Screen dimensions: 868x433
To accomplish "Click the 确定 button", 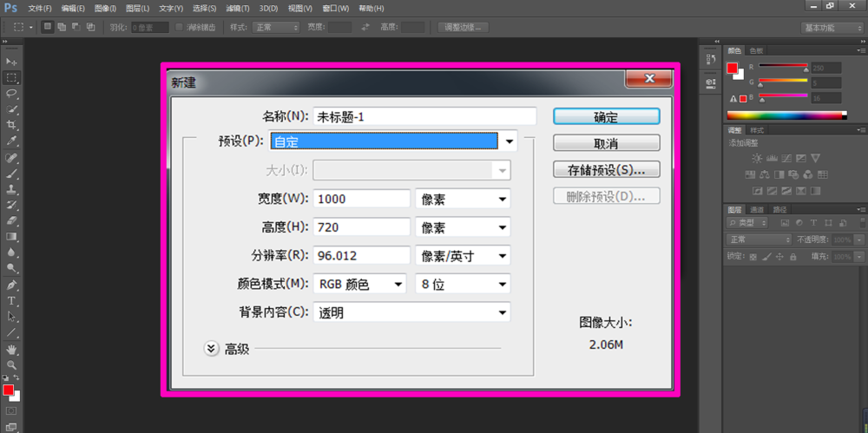I will [x=606, y=116].
